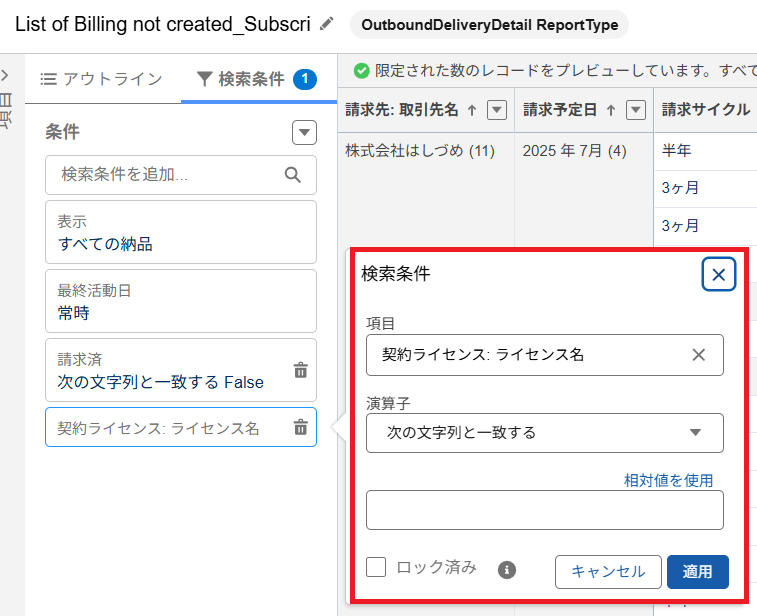Open the 演算子 operator dropdown
The image size is (757, 616).
pos(545,433)
